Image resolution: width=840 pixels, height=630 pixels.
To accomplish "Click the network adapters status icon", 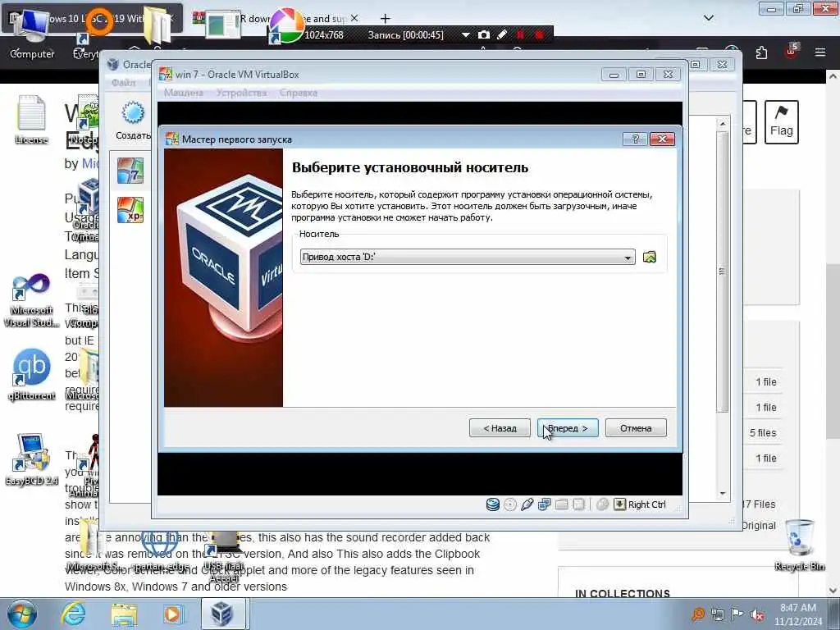I will [x=545, y=504].
